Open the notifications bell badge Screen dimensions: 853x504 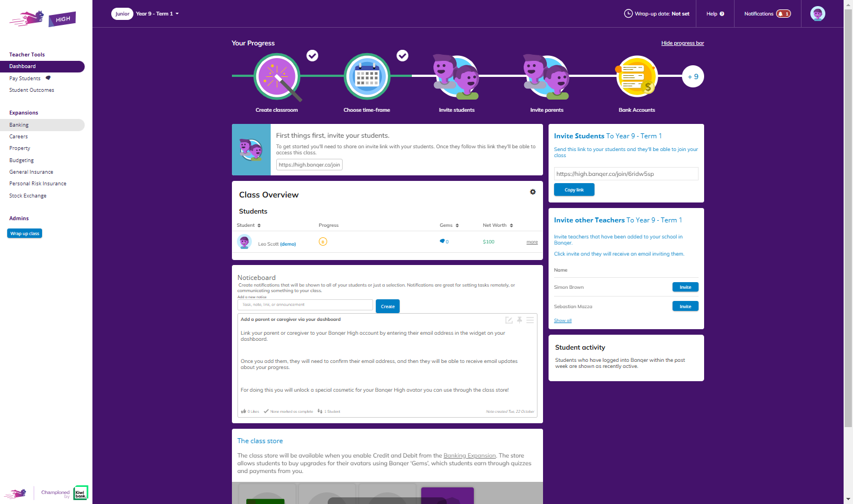coord(783,14)
